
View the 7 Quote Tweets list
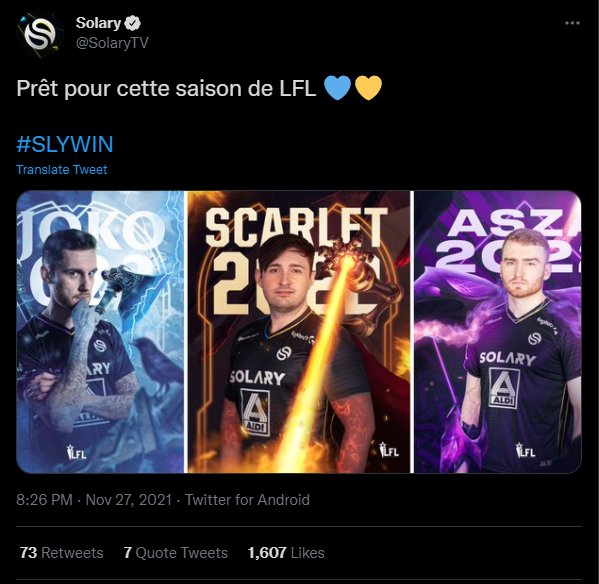point(175,553)
